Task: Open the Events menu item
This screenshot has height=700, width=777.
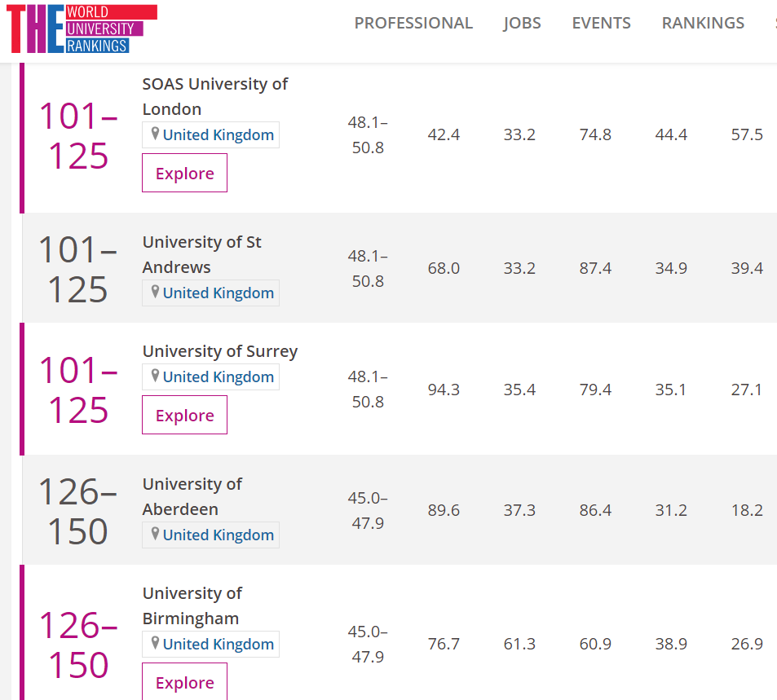Action: coord(601,23)
